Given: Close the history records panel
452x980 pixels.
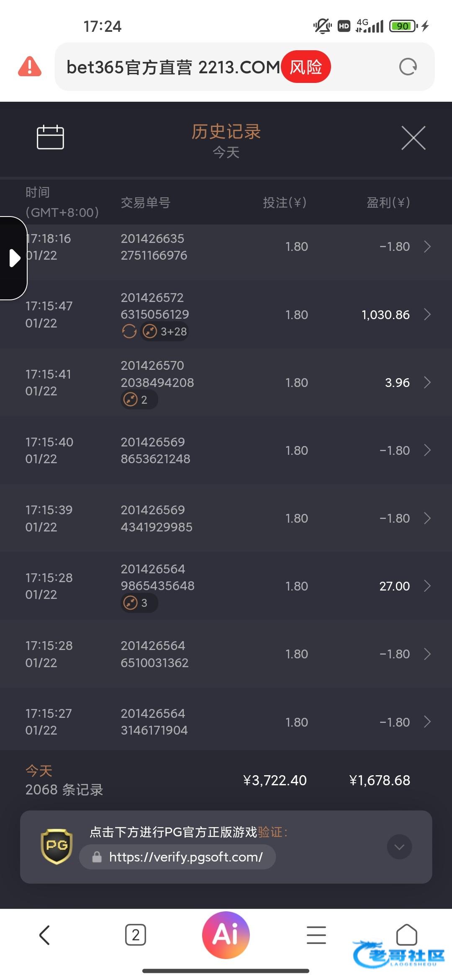Looking at the screenshot, I should 413,138.
